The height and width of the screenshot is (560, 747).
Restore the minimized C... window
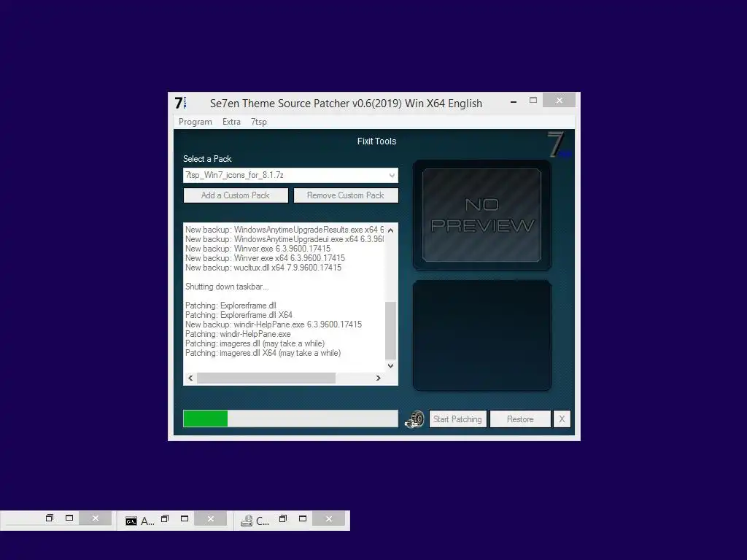coord(283,518)
